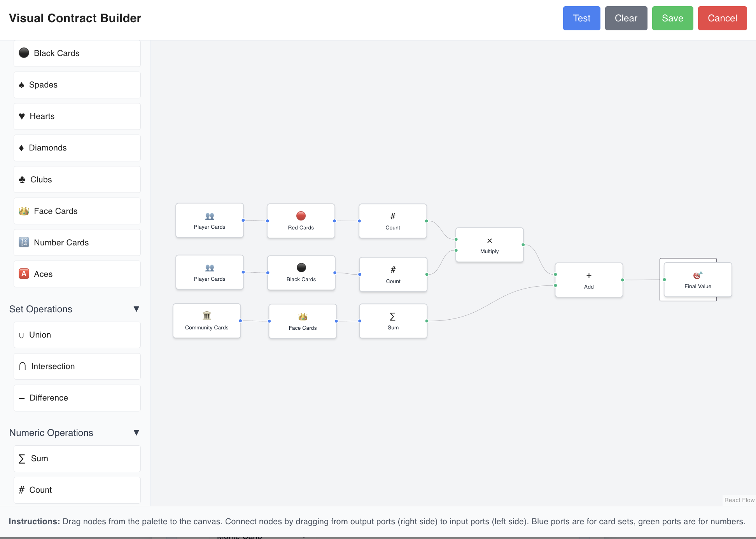756x539 pixels.
Task: Select the Aces palette item
Action: (77, 274)
